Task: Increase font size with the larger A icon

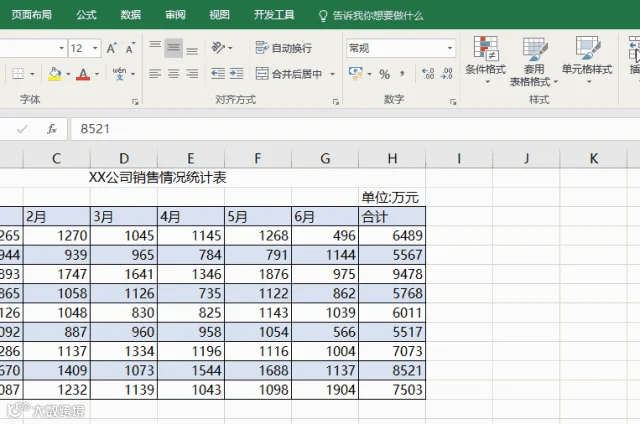Action: point(111,48)
